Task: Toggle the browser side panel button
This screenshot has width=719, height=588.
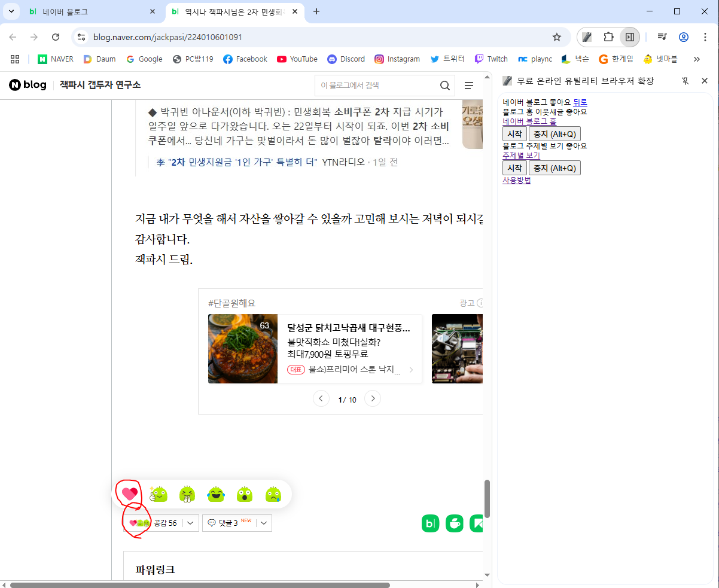Action: [629, 37]
